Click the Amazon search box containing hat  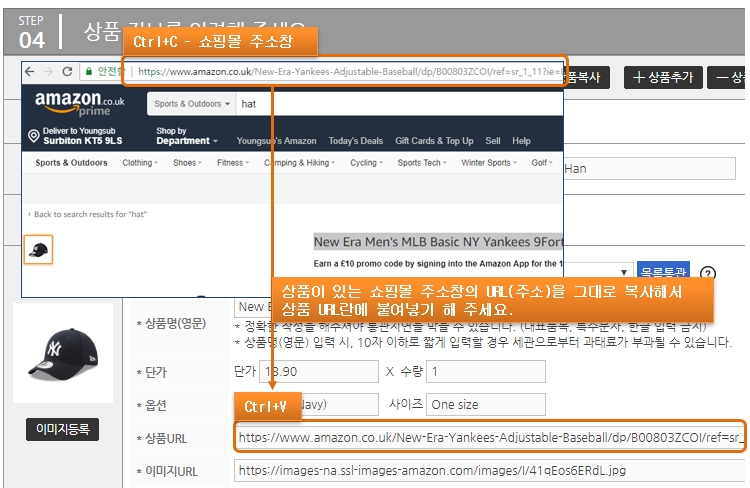click(399, 104)
